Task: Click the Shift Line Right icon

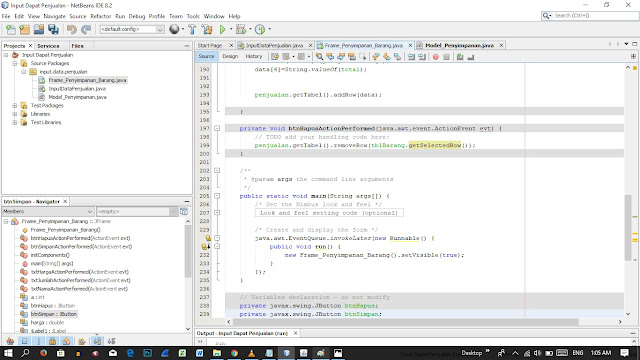Action: pyautogui.click(x=422, y=57)
